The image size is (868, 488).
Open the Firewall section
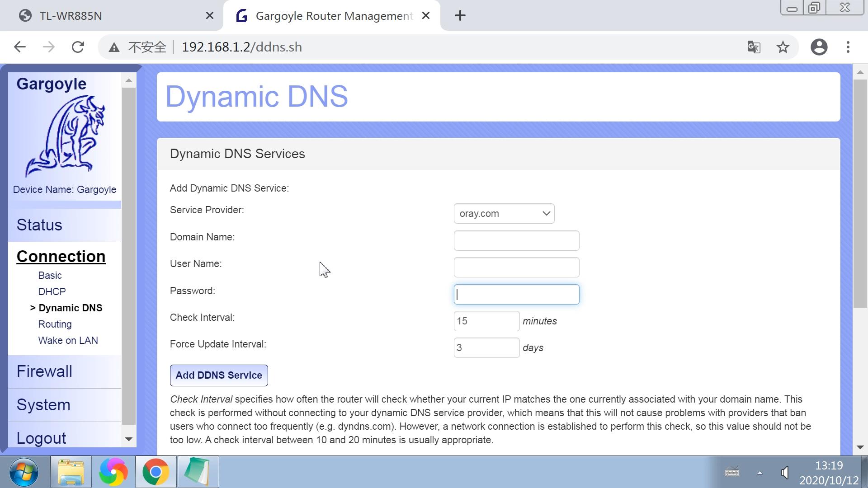tap(45, 371)
